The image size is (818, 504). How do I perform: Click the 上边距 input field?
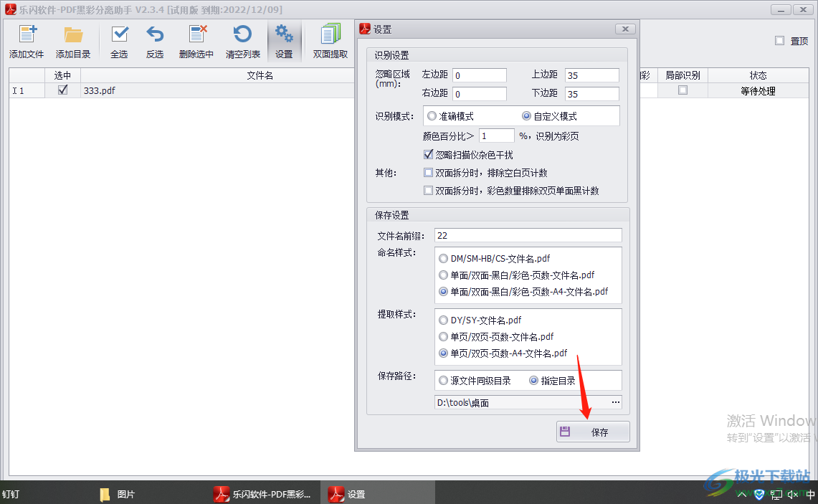[592, 75]
